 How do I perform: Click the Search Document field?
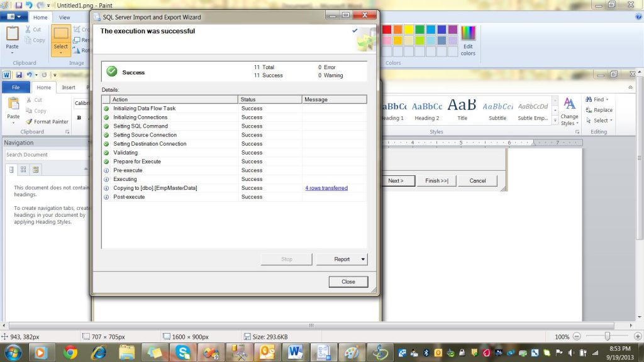[x=44, y=155]
